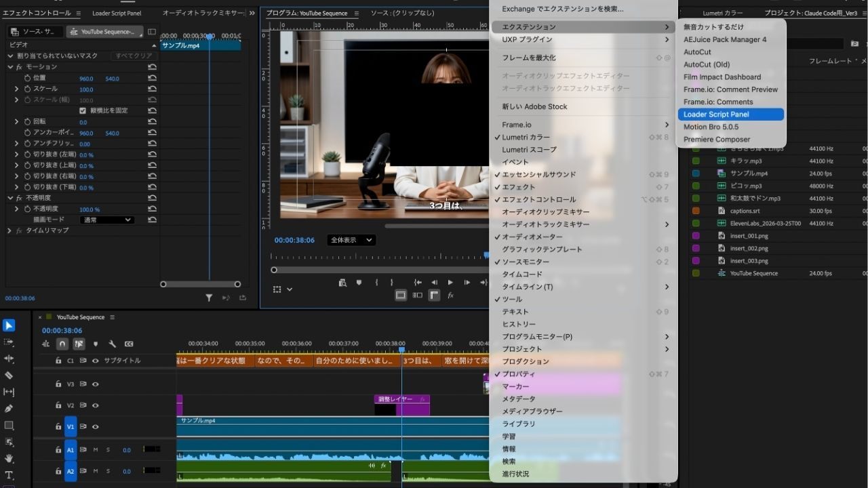Select the Slip tool
The width and height of the screenshot is (868, 488).
pos(9,392)
